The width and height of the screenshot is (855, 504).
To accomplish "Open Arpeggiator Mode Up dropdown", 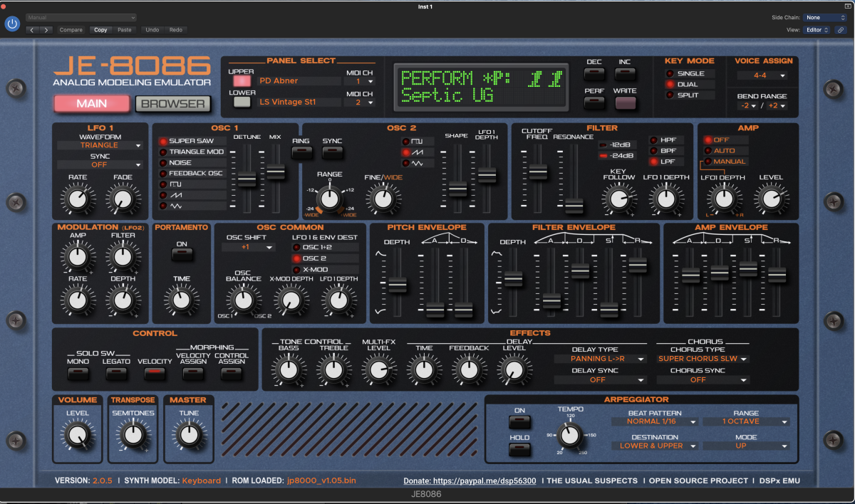I will [x=746, y=446].
